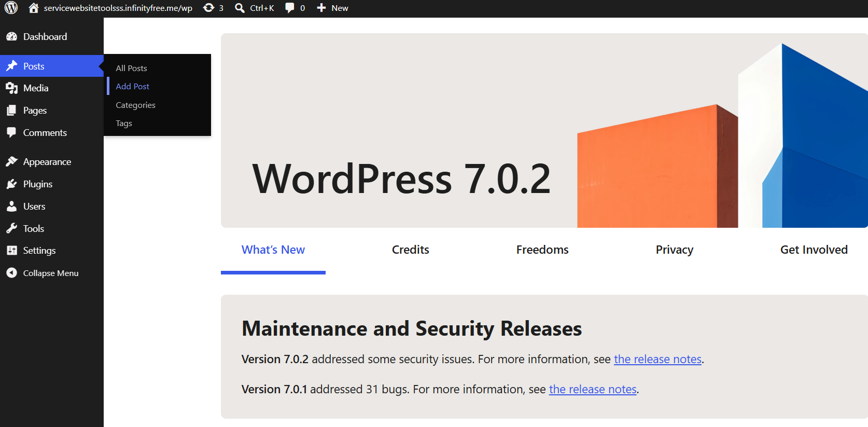Screen dimensions: 868x427
Task: Open release notes link for Version 7.0.2
Action: (x=657, y=359)
